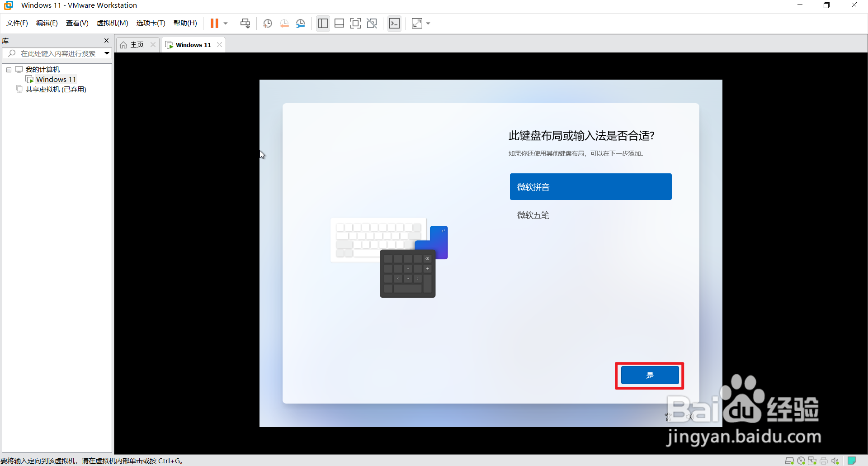Open the 虚拟机(M) menu

[x=113, y=23]
